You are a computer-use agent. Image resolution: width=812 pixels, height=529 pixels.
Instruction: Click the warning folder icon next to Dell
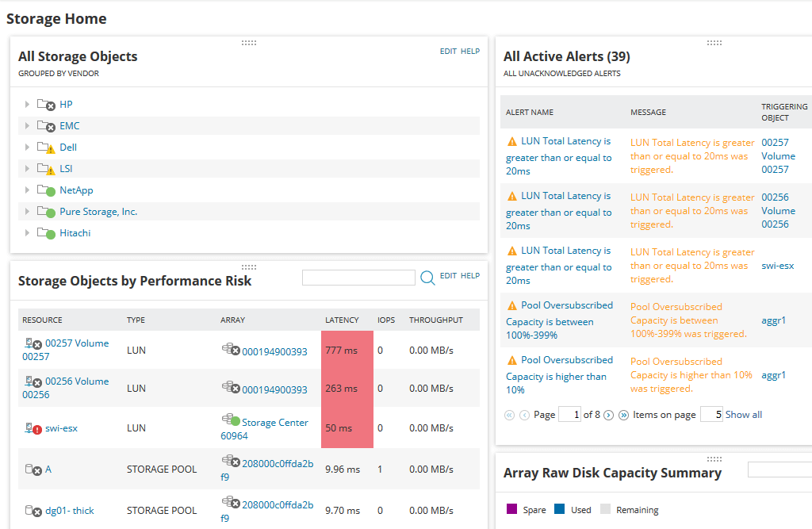pos(44,147)
